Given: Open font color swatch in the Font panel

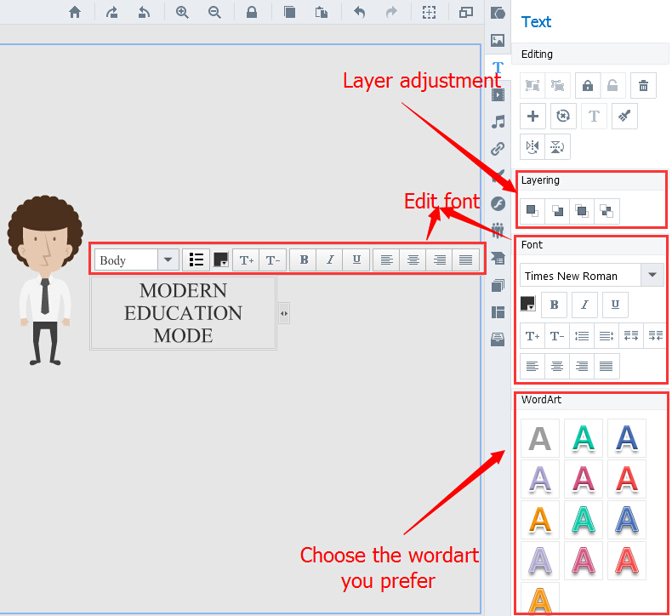Looking at the screenshot, I should pos(527,304).
